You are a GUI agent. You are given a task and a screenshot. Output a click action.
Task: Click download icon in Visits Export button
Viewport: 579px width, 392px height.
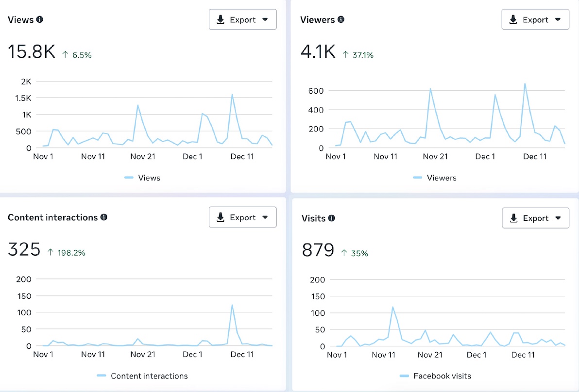(x=513, y=218)
